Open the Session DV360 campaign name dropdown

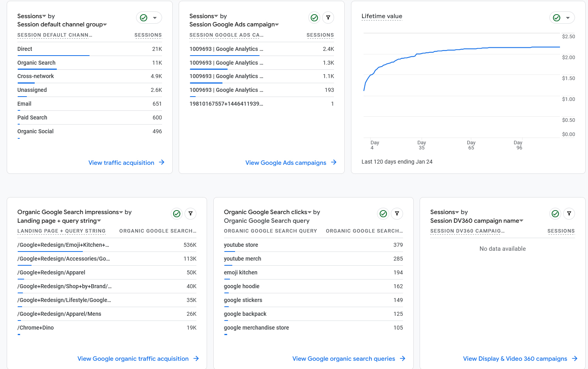pos(522,220)
